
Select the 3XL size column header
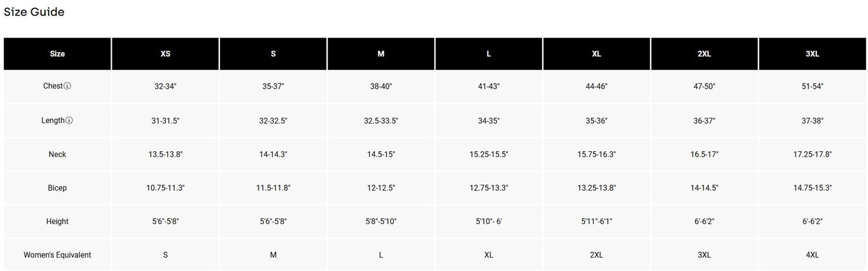[x=812, y=54]
